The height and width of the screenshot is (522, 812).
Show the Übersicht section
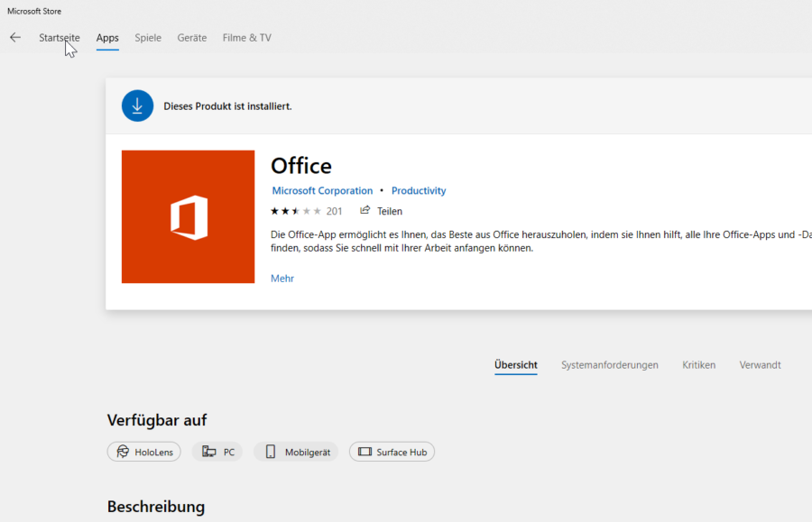click(516, 365)
